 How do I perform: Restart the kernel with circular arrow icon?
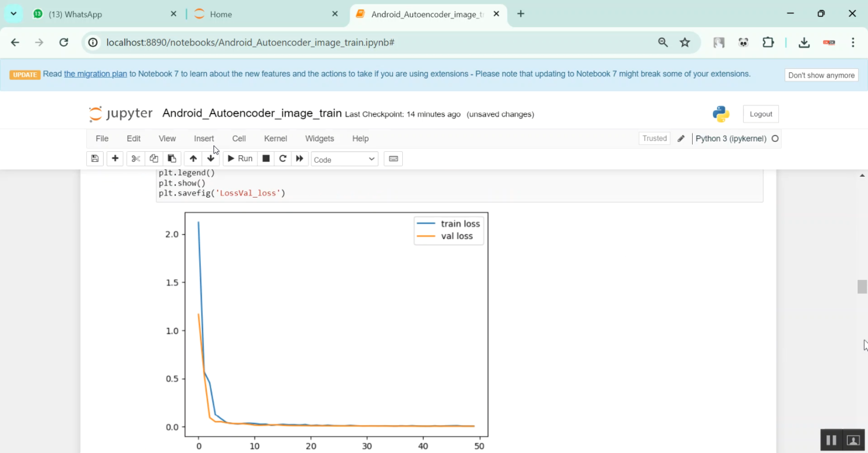coord(283,159)
